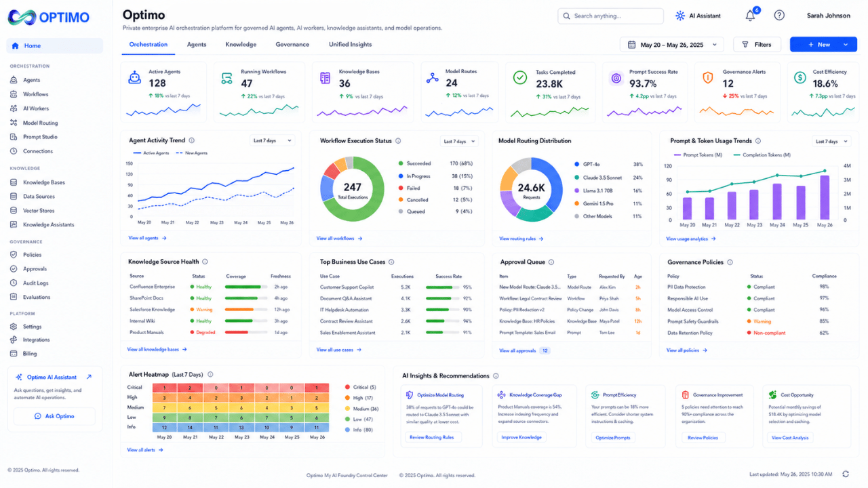Click the help question mark icon
The width and height of the screenshot is (868, 488).
(x=779, y=16)
